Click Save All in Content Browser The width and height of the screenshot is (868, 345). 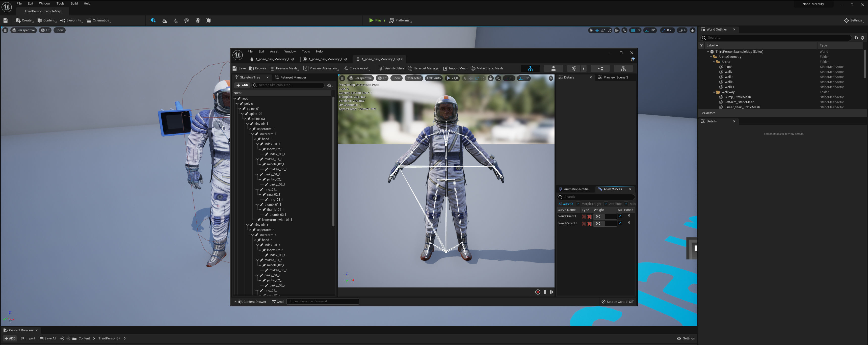(48, 339)
